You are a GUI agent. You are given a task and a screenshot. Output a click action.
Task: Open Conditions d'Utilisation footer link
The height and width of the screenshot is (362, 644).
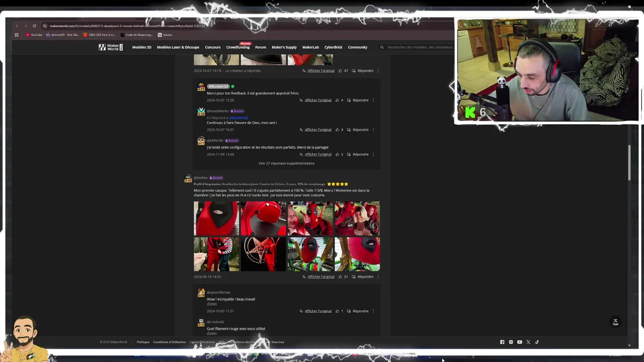click(170, 342)
